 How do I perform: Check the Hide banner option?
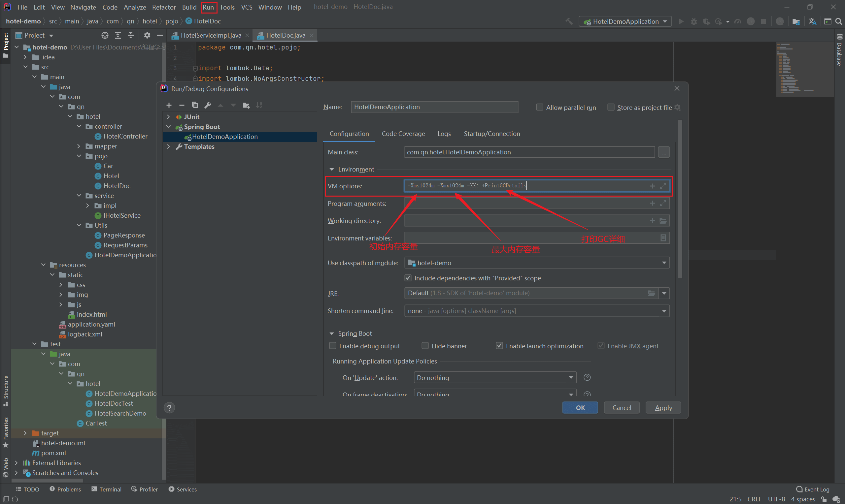pos(425,346)
